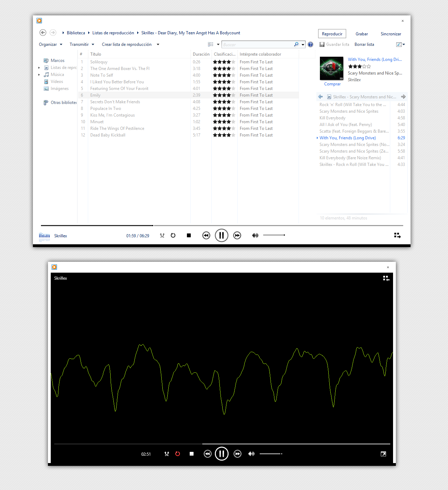448x490 pixels.
Task: Open the view options dropdown arrow
Action: click(x=218, y=44)
